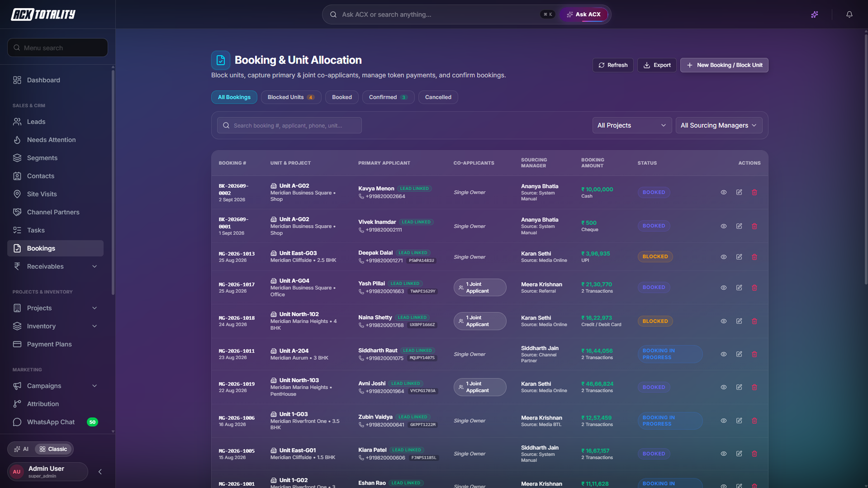This screenshot has height=488, width=868.
Task: Edit booking MG-2026-1005
Action: click(739, 454)
